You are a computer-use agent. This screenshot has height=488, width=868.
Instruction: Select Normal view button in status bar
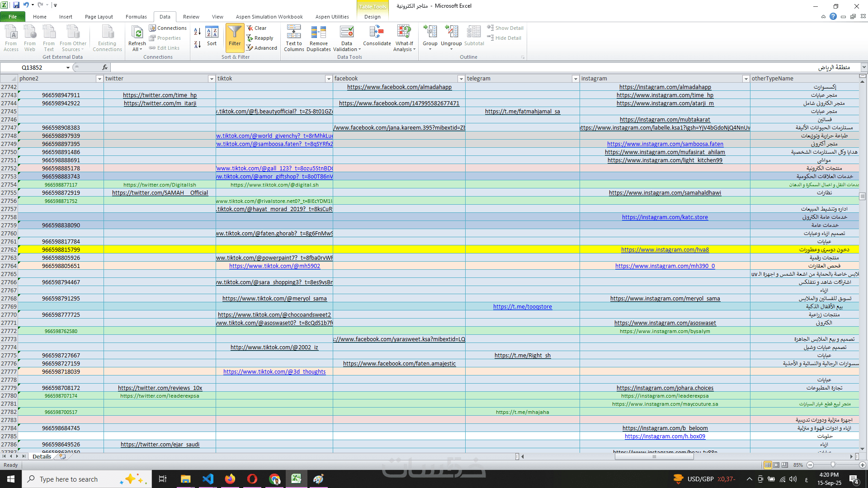(x=768, y=465)
